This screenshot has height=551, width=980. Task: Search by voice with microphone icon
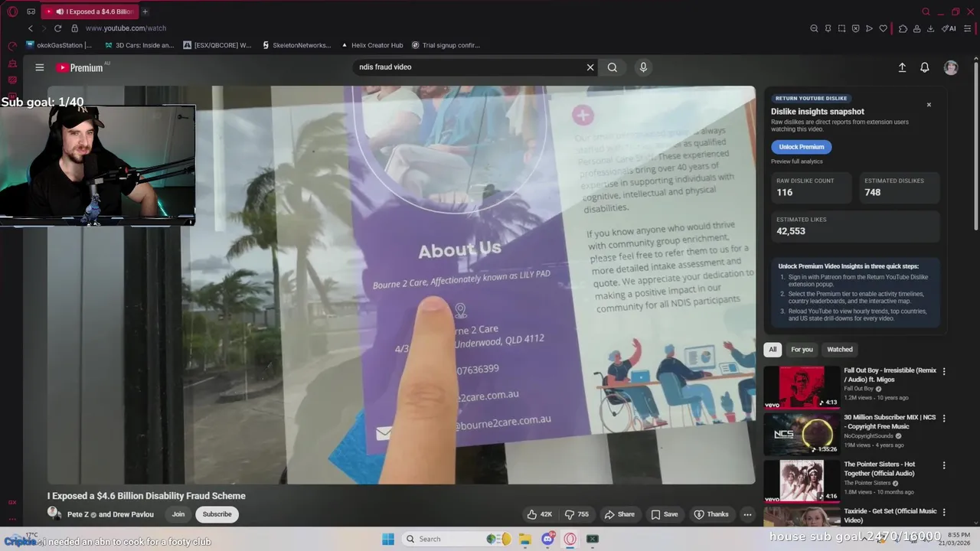643,67
